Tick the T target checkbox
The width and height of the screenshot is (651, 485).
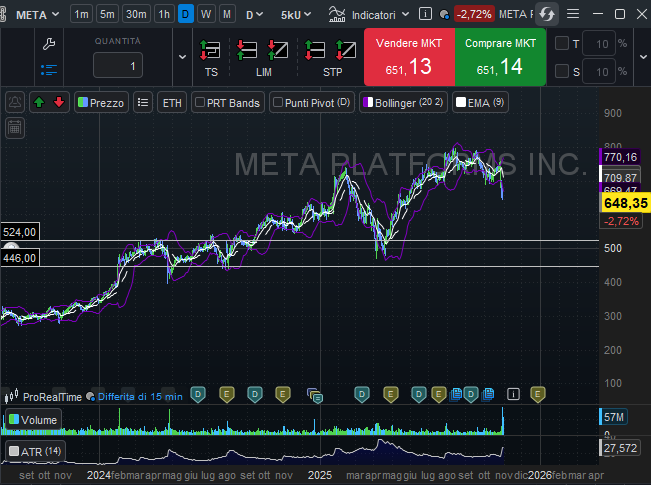pyautogui.click(x=562, y=44)
